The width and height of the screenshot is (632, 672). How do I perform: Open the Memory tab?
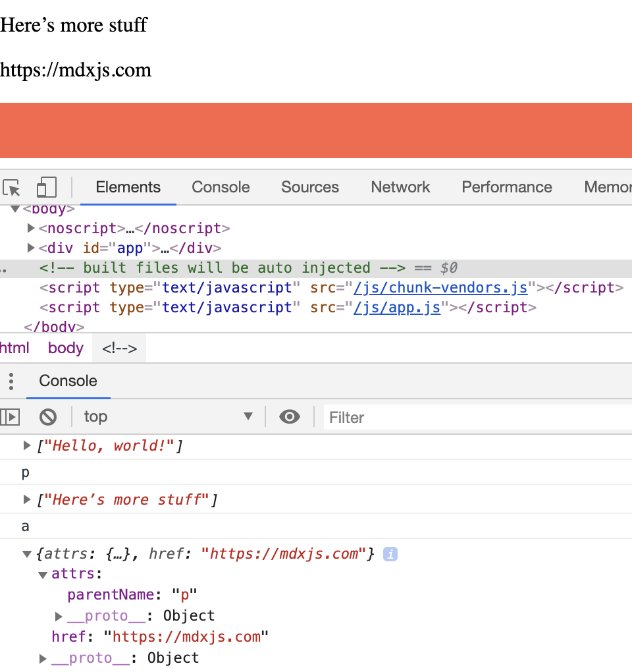point(608,187)
